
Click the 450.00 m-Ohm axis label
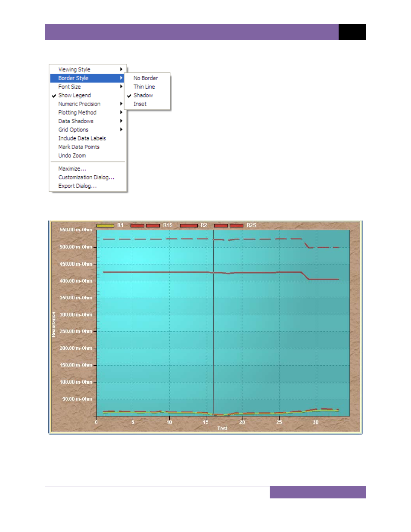76,264
